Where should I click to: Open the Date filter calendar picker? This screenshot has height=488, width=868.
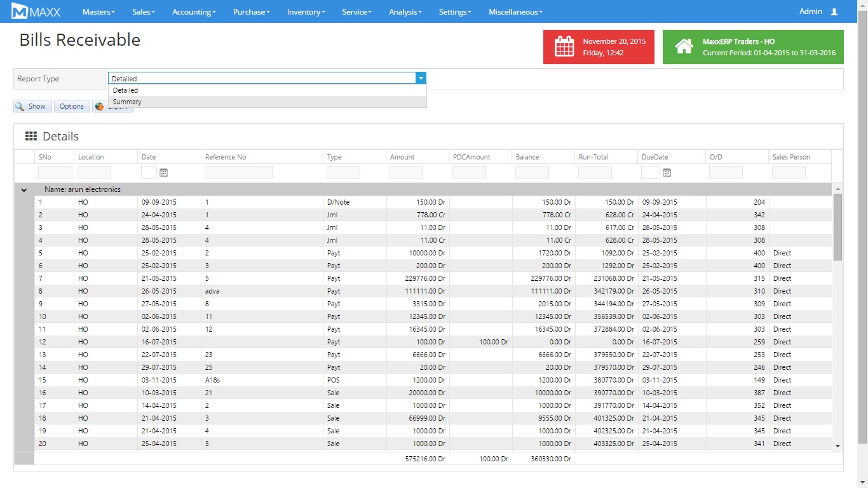click(x=163, y=172)
